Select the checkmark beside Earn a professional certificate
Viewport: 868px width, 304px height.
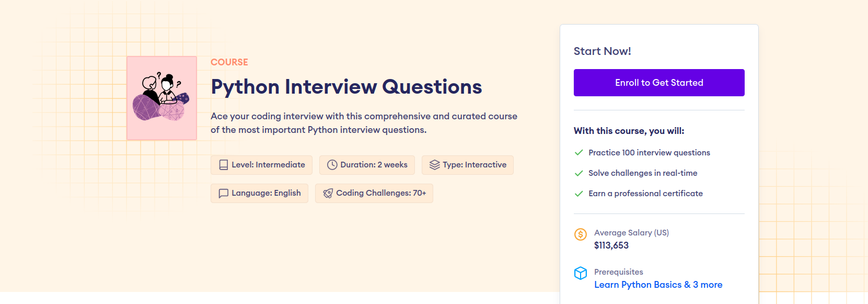tap(578, 193)
